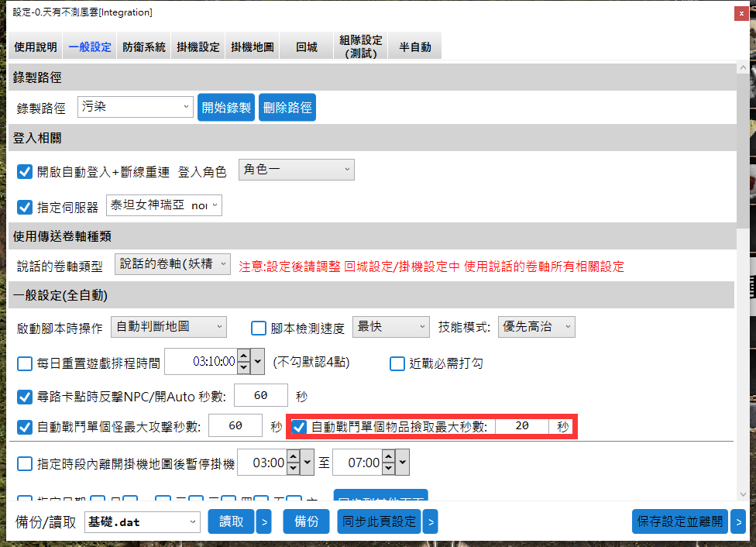Click the 尋路卡點 seconds input field showing 60
The height and width of the screenshot is (547, 756).
pos(260,396)
